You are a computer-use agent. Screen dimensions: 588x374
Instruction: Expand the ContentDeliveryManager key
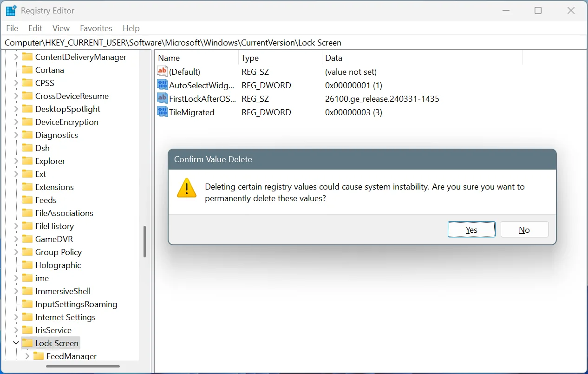tap(16, 57)
